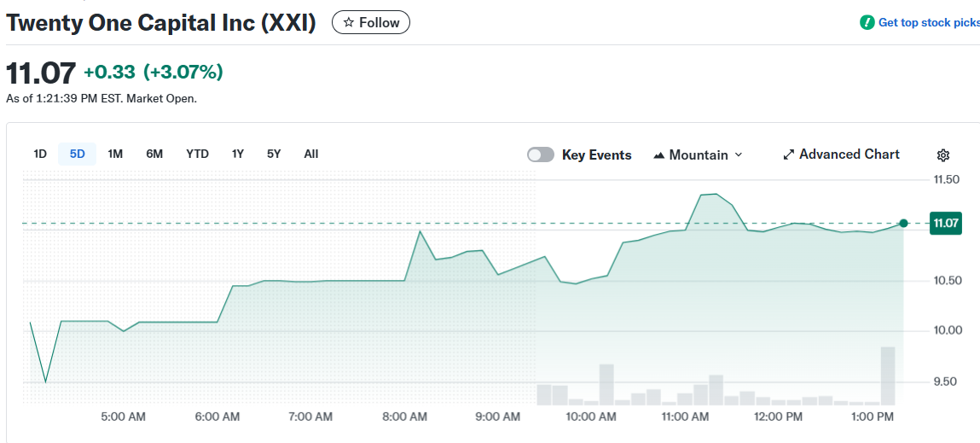980x443 pixels.
Task: Switch chart to 6M range
Action: click(154, 154)
